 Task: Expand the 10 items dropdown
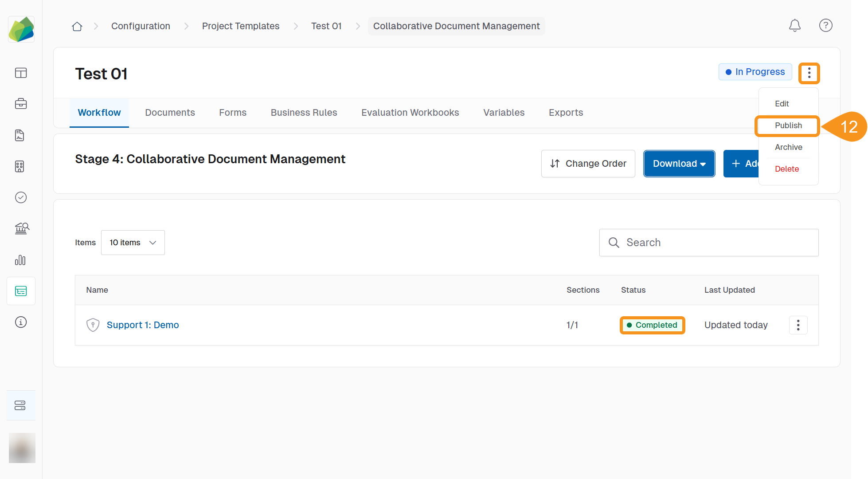(x=133, y=243)
